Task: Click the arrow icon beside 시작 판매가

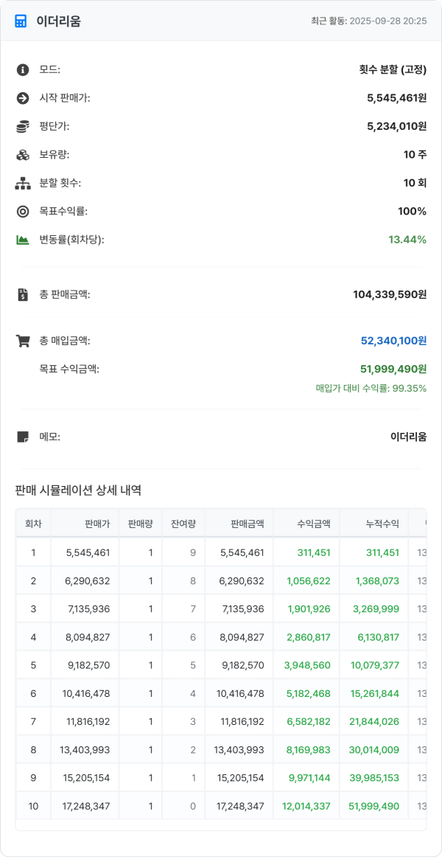Action: coord(23,98)
